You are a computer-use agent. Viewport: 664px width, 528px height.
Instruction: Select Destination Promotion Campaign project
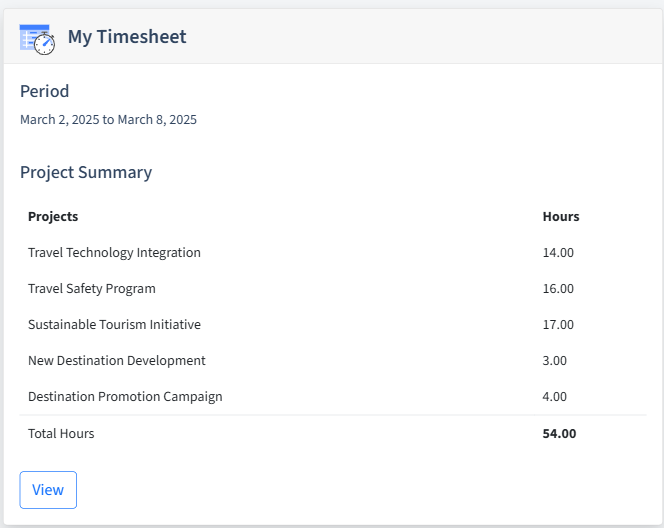[125, 396]
